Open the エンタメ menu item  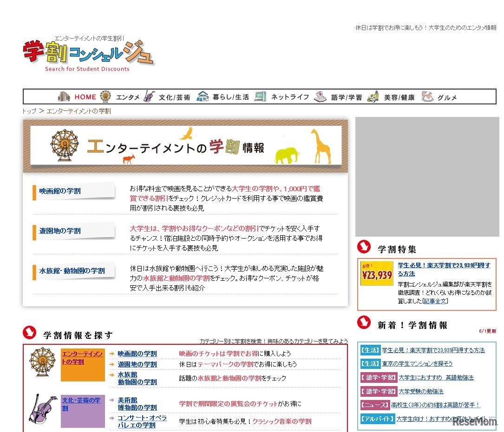(x=127, y=97)
